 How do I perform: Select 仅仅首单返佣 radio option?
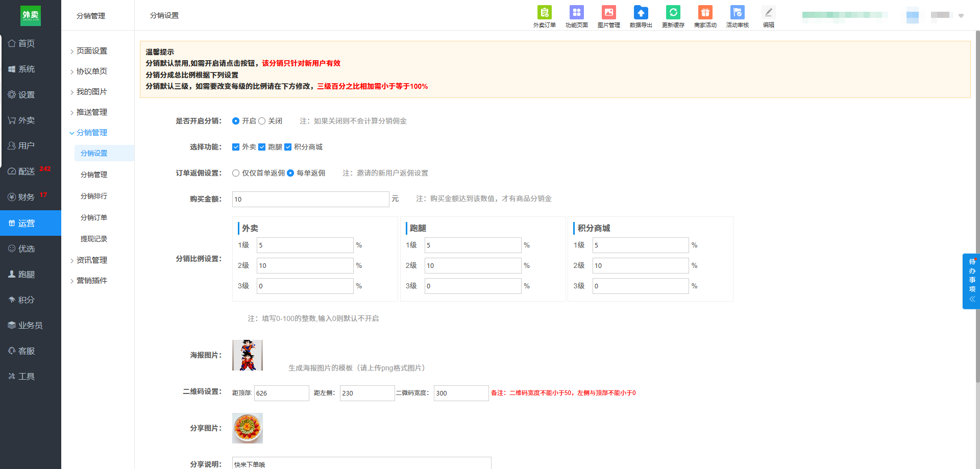(x=236, y=173)
